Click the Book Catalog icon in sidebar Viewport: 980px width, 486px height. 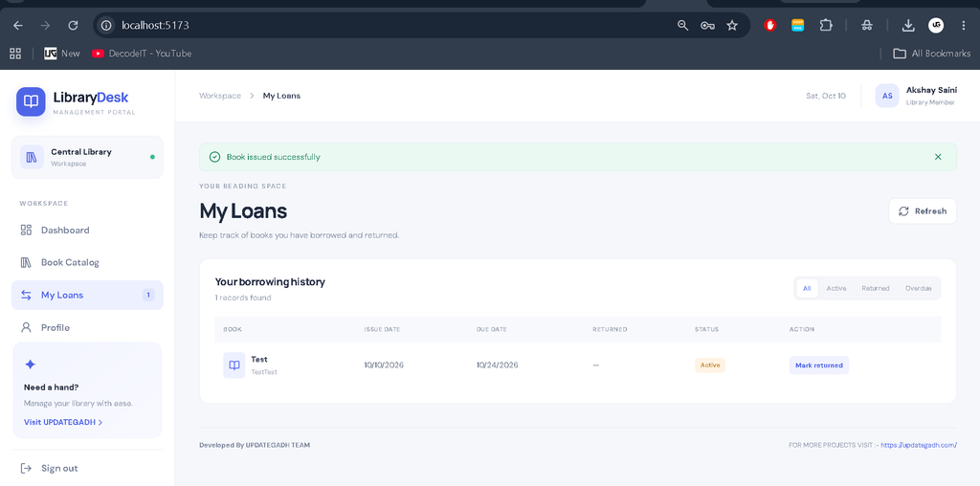coord(26,262)
